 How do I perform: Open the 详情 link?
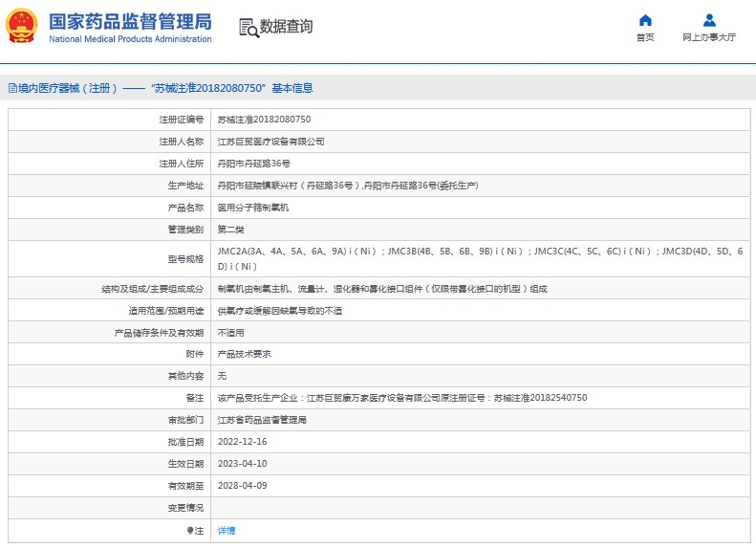(227, 531)
